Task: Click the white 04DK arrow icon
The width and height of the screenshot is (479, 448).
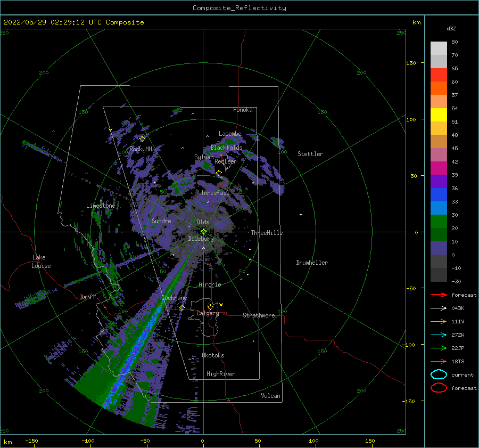Action: (439, 308)
